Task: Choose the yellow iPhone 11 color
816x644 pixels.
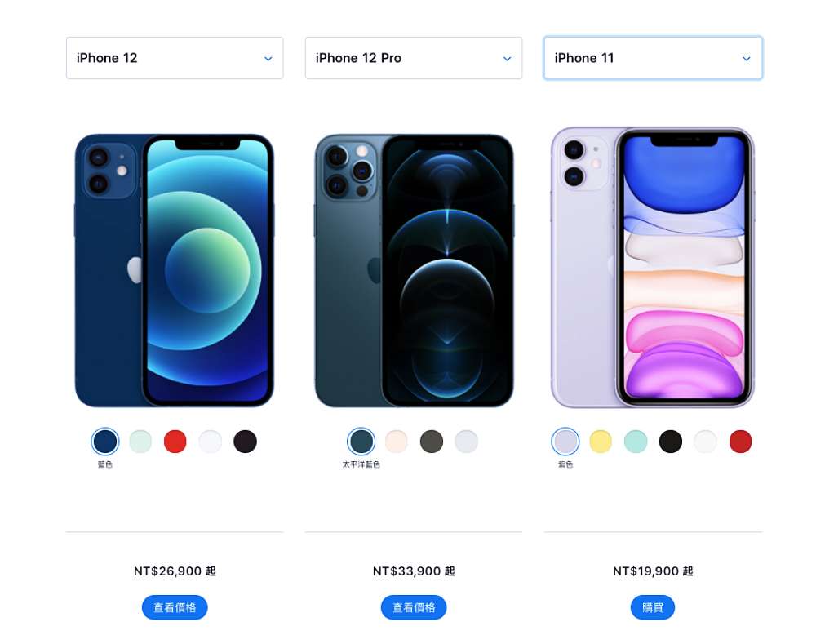Action: pos(601,442)
